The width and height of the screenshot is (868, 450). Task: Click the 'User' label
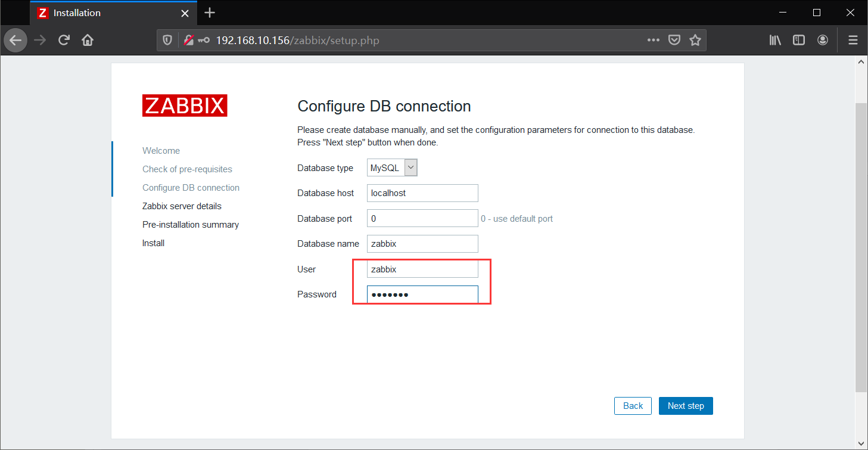click(306, 269)
